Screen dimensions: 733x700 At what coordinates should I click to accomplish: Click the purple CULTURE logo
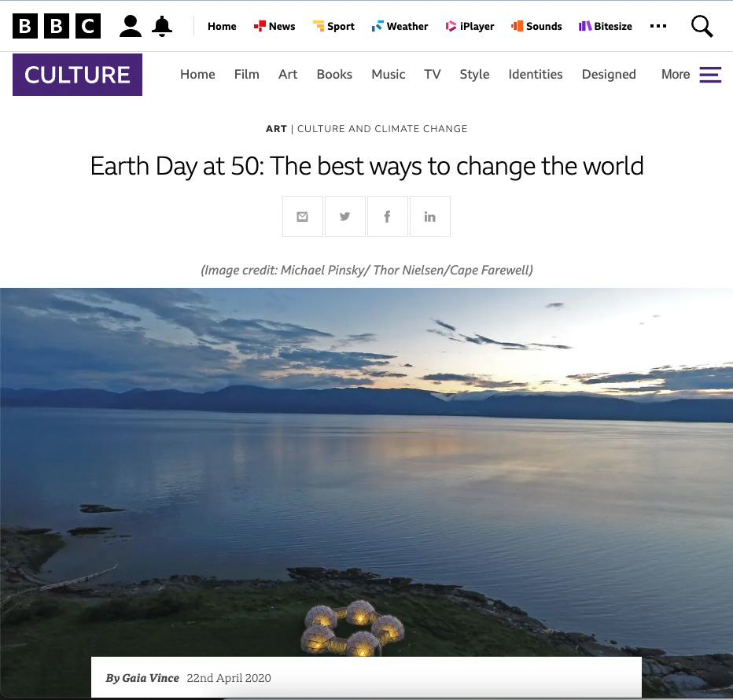pos(77,75)
